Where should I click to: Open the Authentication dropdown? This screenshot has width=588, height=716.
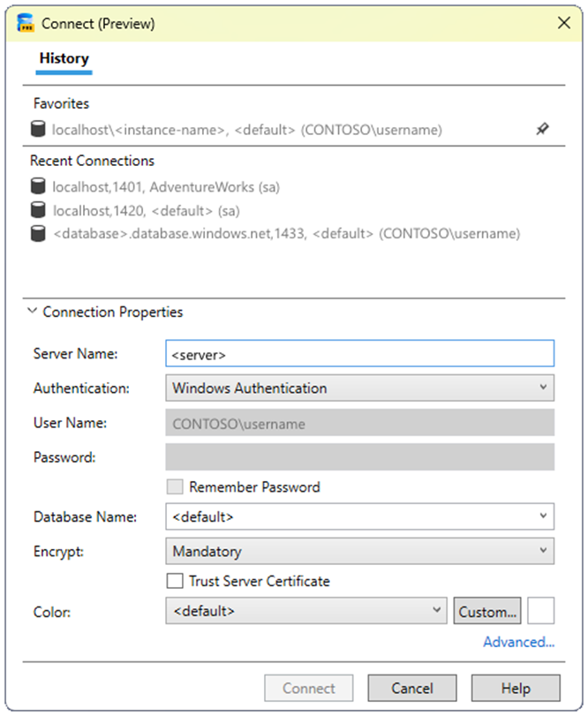359,388
